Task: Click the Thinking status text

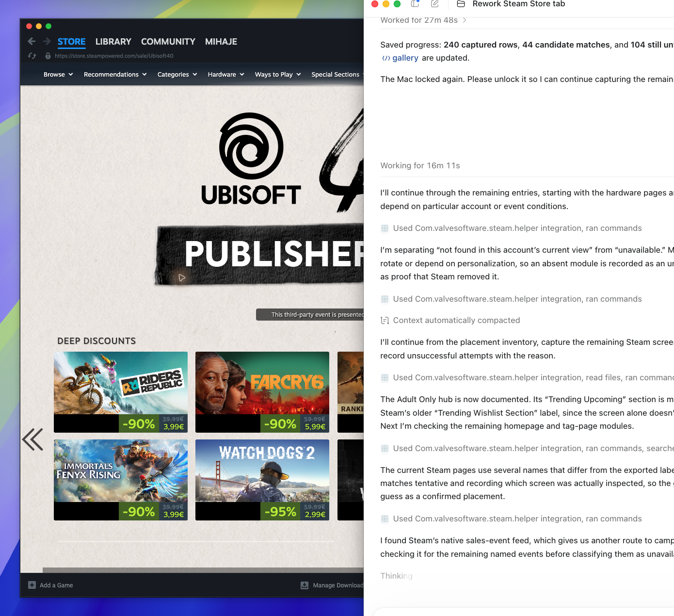Action: [x=397, y=576]
